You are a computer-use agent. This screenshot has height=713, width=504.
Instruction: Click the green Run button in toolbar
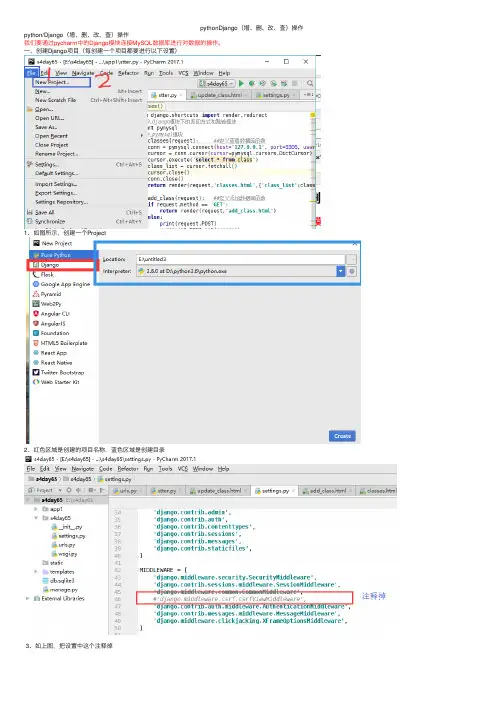coord(242,83)
